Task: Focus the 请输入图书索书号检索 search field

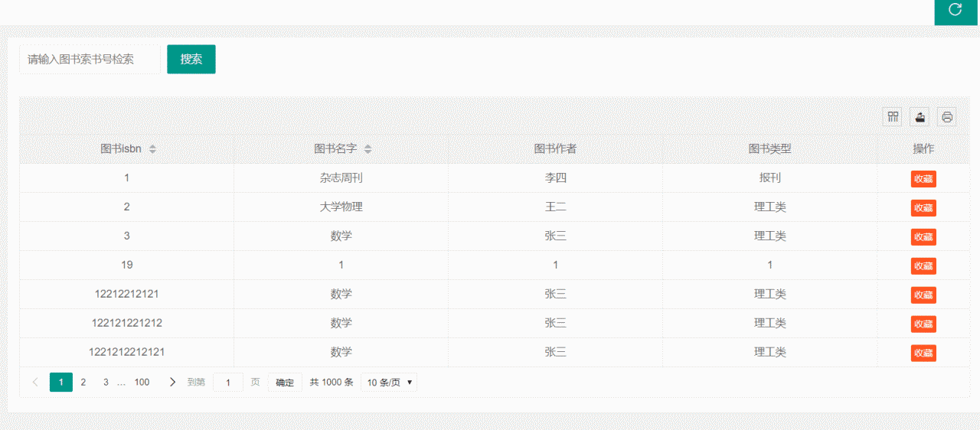Action: coord(90,59)
